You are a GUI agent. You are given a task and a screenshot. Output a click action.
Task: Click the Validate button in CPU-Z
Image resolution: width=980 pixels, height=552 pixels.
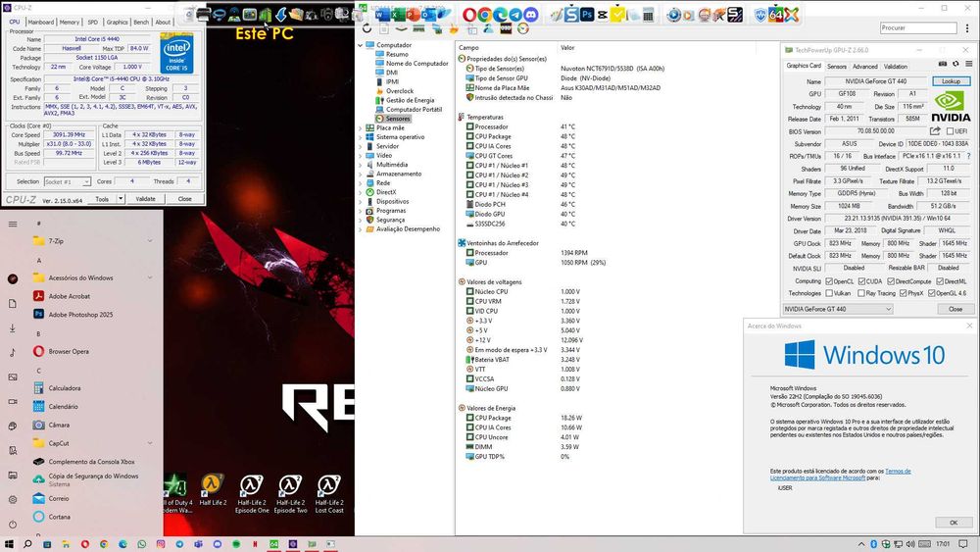(x=145, y=199)
